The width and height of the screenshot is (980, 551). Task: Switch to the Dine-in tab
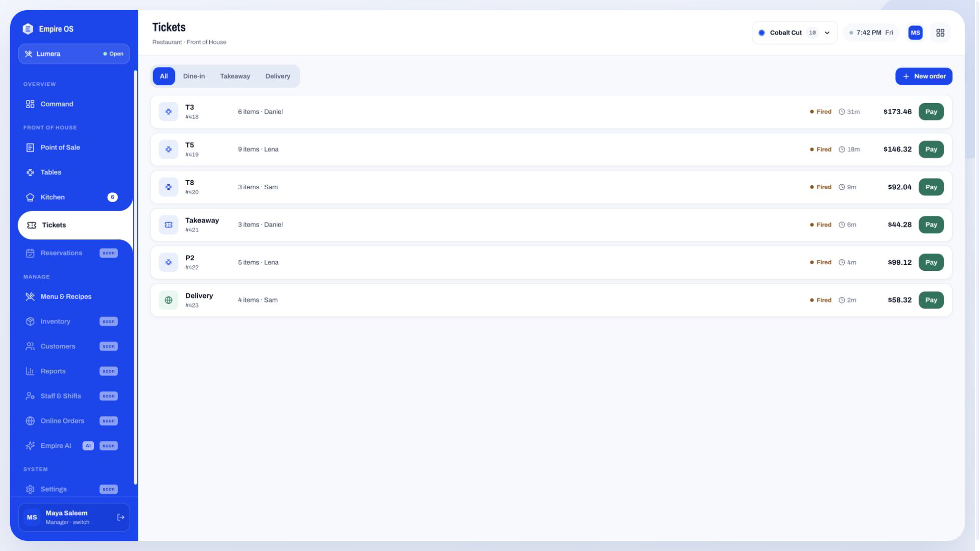(194, 76)
